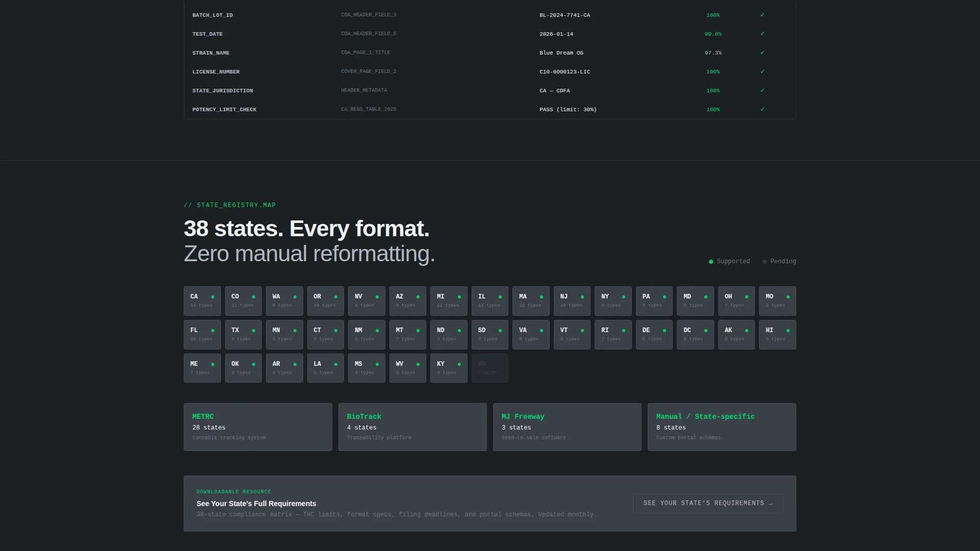980x551 pixels.
Task: Click the Supported legend entry
Action: tap(729, 262)
